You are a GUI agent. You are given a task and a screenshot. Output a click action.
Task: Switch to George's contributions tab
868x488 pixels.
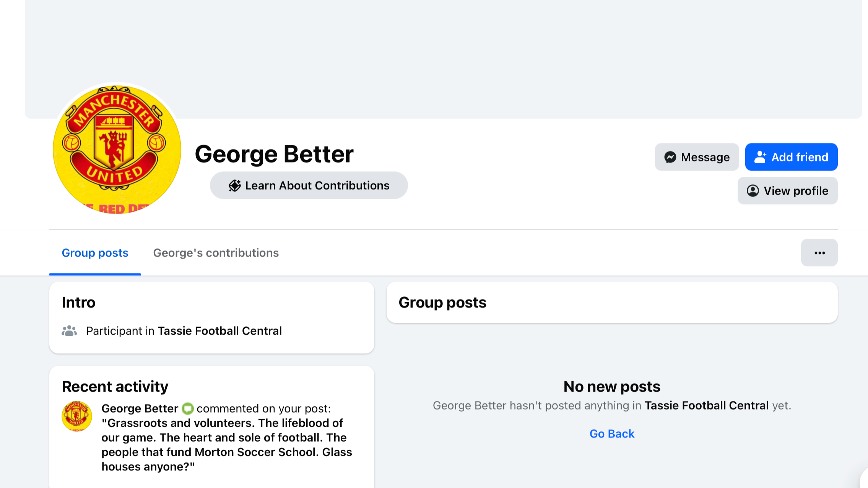tap(216, 253)
